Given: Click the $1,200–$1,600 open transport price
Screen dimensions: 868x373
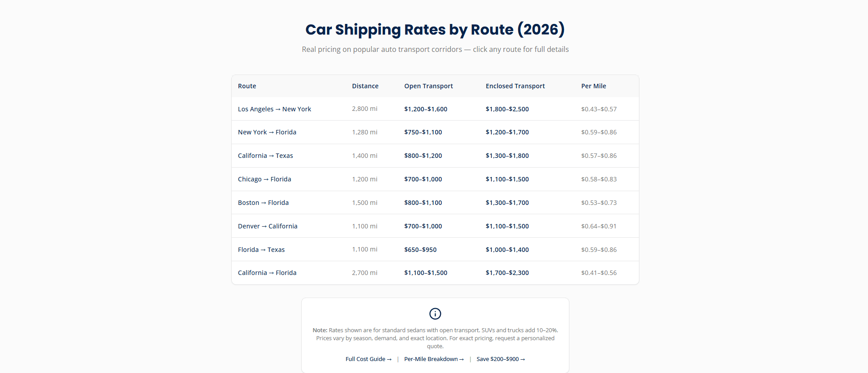Looking at the screenshot, I should pyautogui.click(x=425, y=109).
